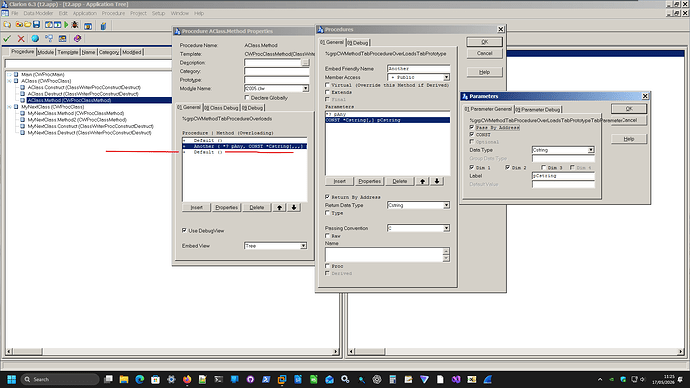The width and height of the screenshot is (690, 388).
Task: Click the blue book icon in toolbar
Action: tap(103, 26)
